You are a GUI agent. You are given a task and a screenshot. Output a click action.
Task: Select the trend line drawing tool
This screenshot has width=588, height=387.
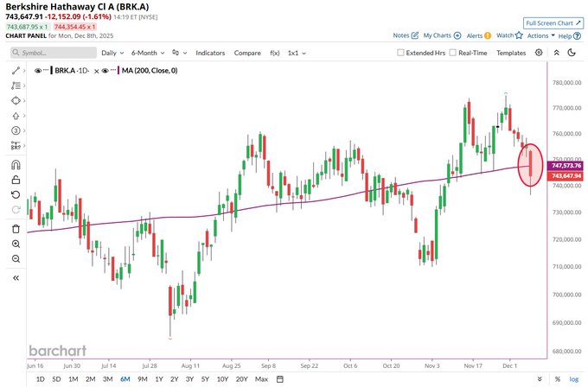pos(16,71)
